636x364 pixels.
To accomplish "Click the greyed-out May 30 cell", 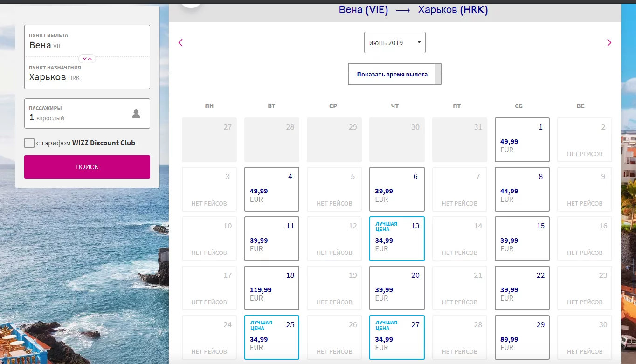I will (397, 140).
